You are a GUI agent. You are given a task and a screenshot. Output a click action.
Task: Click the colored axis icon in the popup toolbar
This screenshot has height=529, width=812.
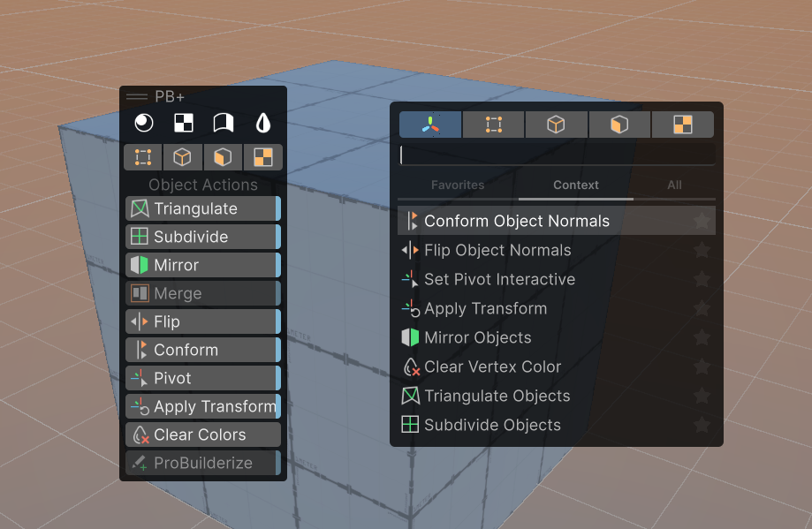point(429,125)
